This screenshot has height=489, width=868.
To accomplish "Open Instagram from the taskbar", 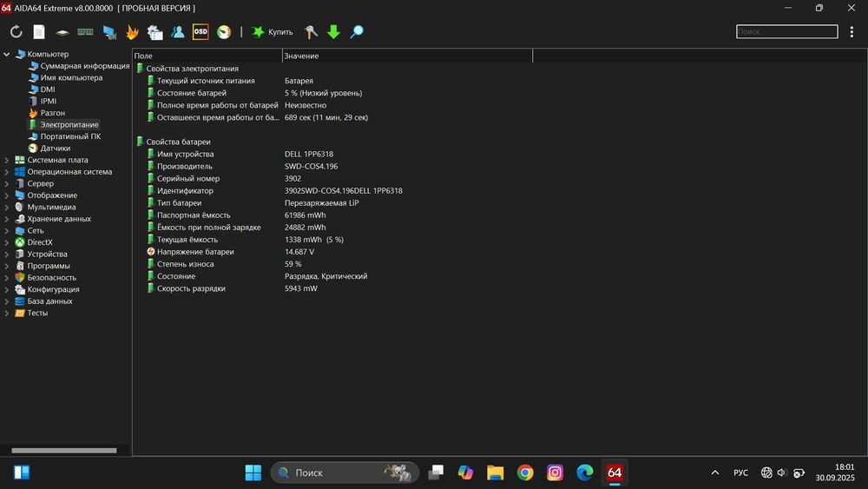I will click(x=555, y=473).
